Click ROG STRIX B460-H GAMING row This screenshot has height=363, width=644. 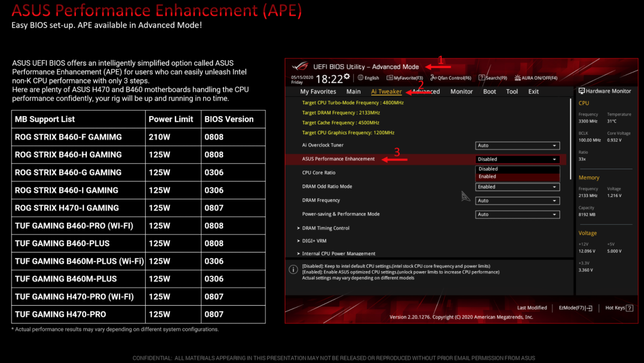coord(138,155)
